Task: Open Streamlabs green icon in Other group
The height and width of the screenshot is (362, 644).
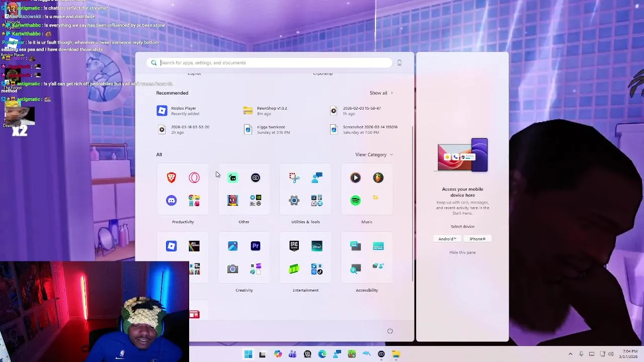Action: [232, 177]
